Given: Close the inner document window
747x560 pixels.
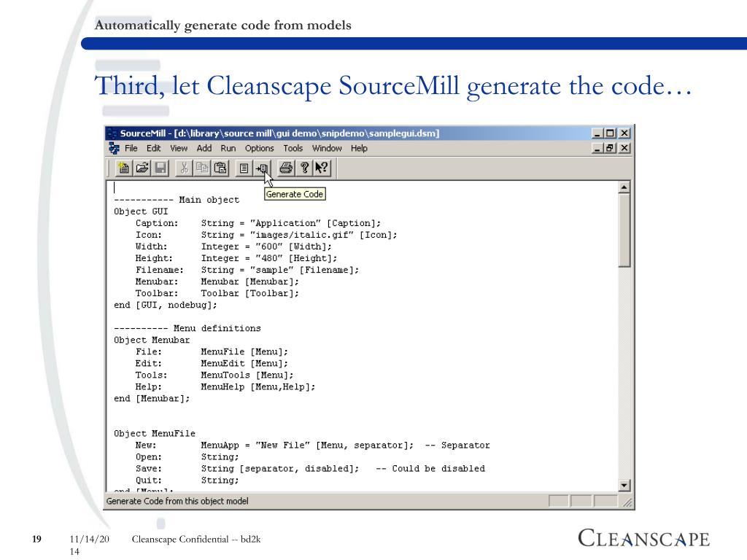Looking at the screenshot, I should coord(624,148).
